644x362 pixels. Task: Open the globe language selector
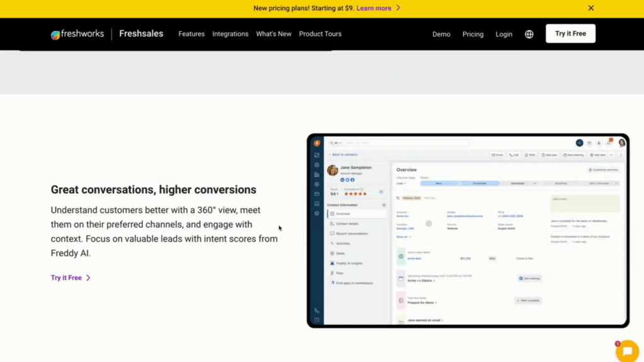(x=529, y=35)
